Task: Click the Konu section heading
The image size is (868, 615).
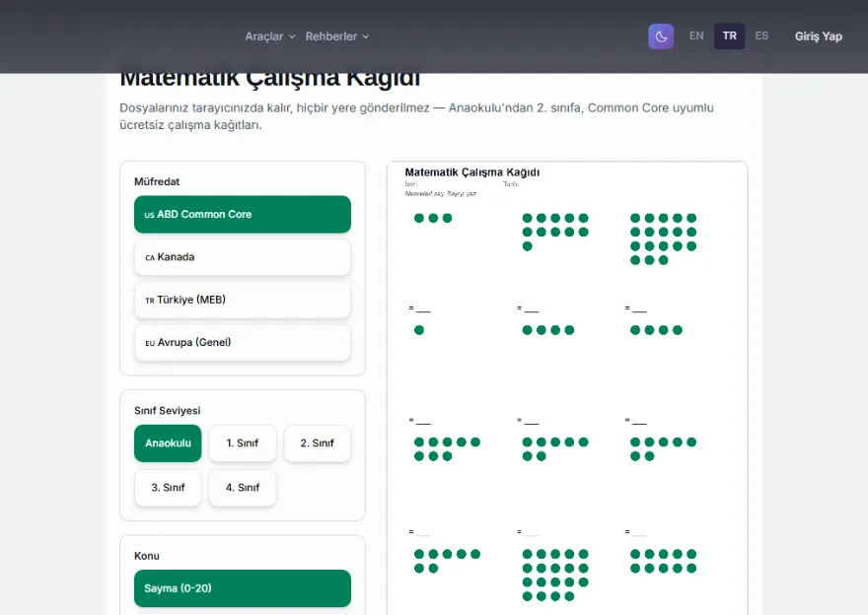Action: click(147, 557)
